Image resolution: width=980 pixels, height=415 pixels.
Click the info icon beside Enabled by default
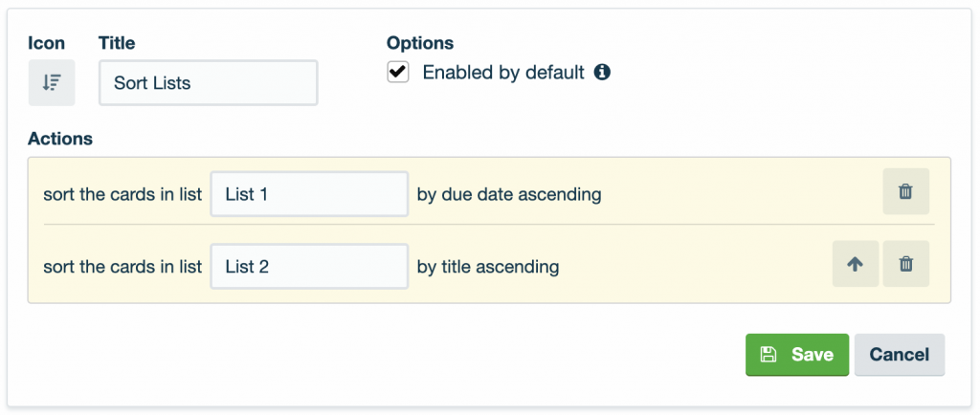coord(602,73)
